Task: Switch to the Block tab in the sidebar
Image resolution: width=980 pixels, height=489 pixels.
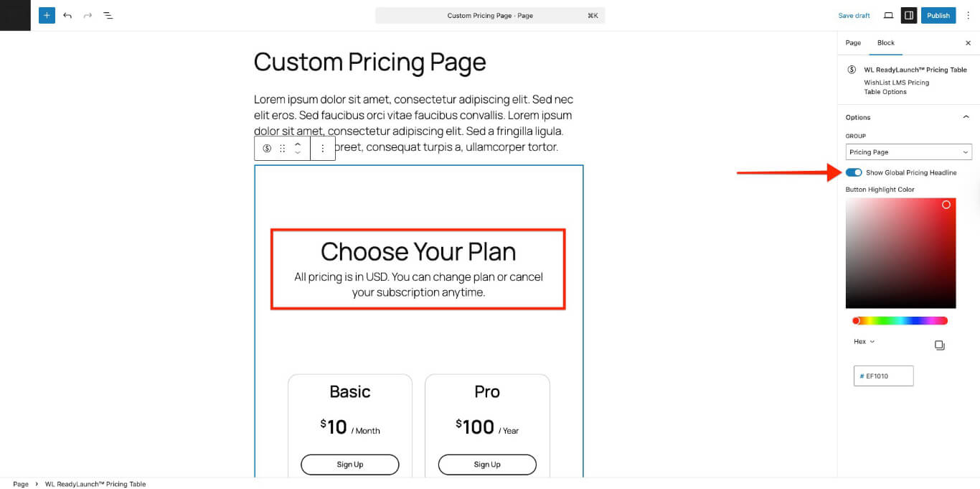Action: pyautogui.click(x=886, y=43)
